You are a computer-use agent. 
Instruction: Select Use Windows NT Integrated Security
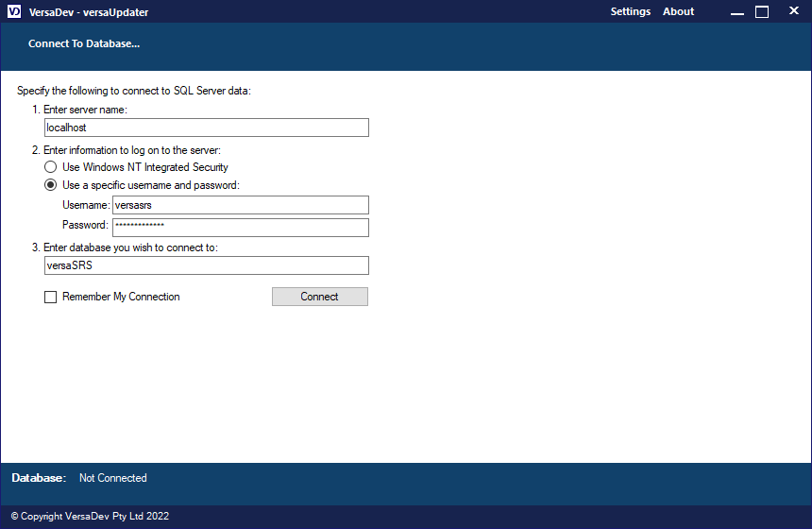point(51,167)
